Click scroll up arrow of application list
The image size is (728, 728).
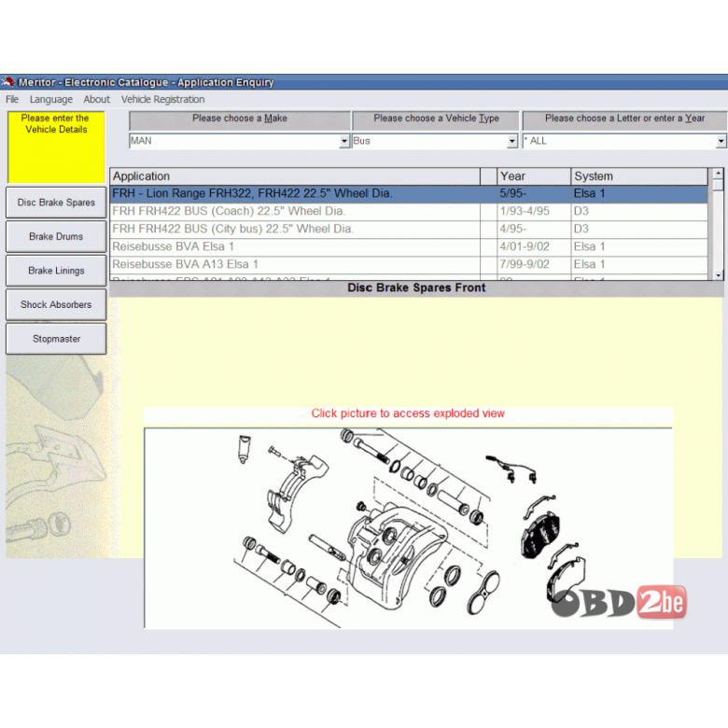click(718, 174)
